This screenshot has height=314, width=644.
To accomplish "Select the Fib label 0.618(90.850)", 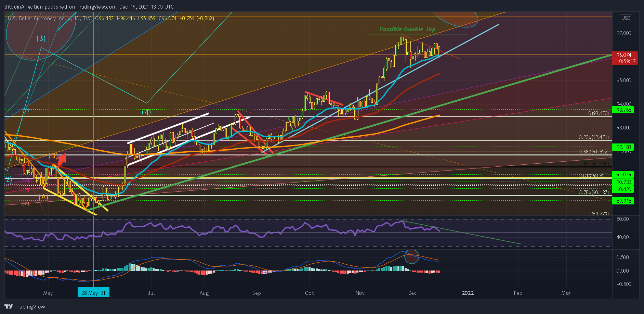I will (x=594, y=176).
